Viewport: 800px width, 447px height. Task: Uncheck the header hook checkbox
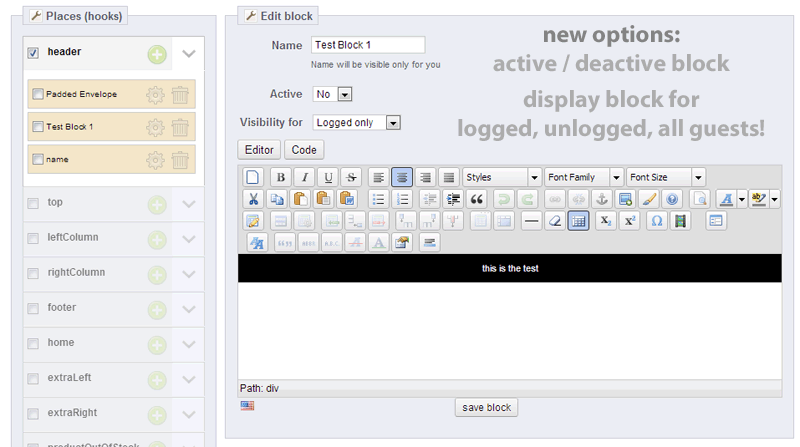pos(33,53)
